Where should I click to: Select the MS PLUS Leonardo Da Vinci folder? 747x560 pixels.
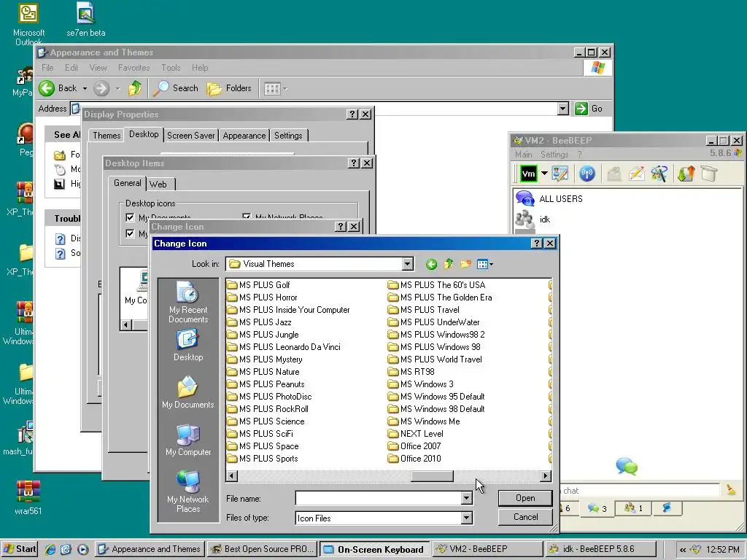[x=284, y=347]
